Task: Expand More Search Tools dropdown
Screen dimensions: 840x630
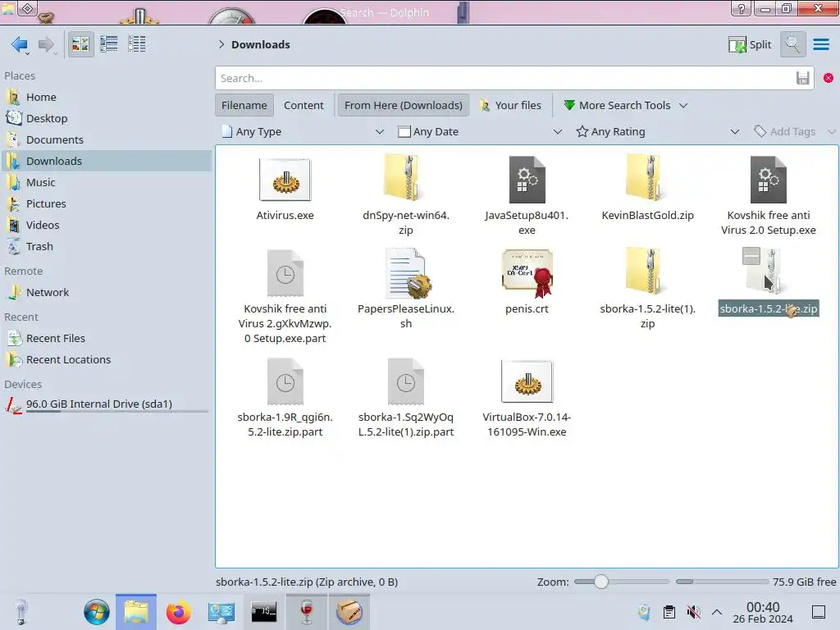Action: tap(626, 105)
